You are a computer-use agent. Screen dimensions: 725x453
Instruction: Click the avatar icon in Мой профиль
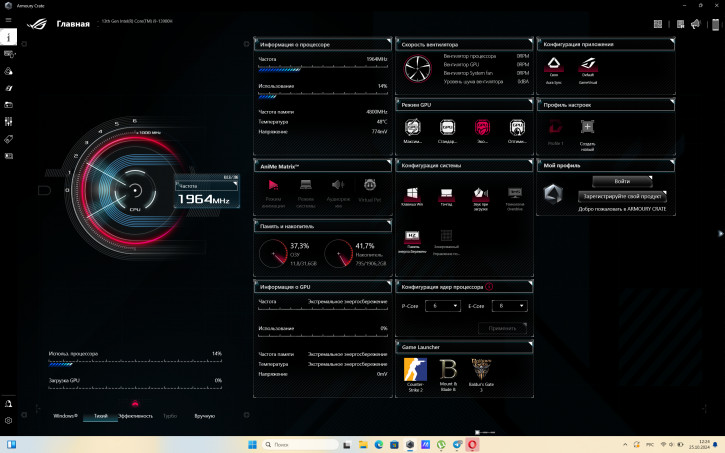click(553, 194)
